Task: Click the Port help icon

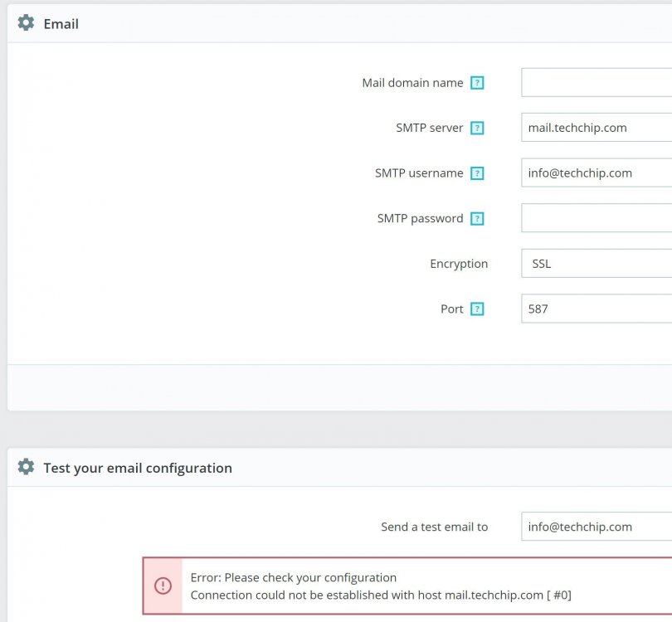Action: (x=477, y=309)
